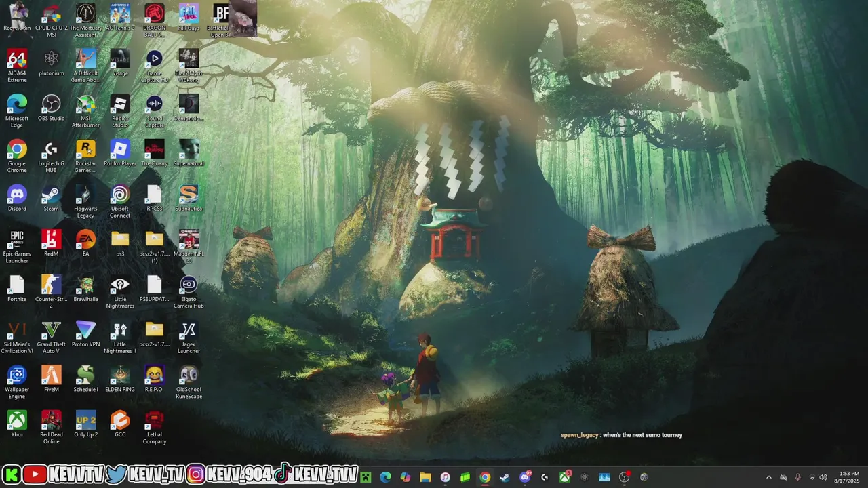The height and width of the screenshot is (488, 868).
Task: Select the Little Nightmares desktop icon
Action: (120, 292)
